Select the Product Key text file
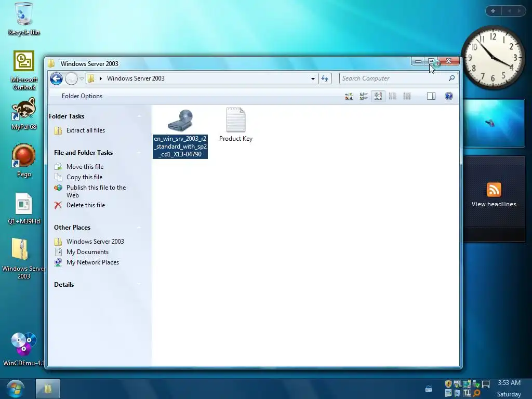The width and height of the screenshot is (532, 399). pyautogui.click(x=236, y=125)
